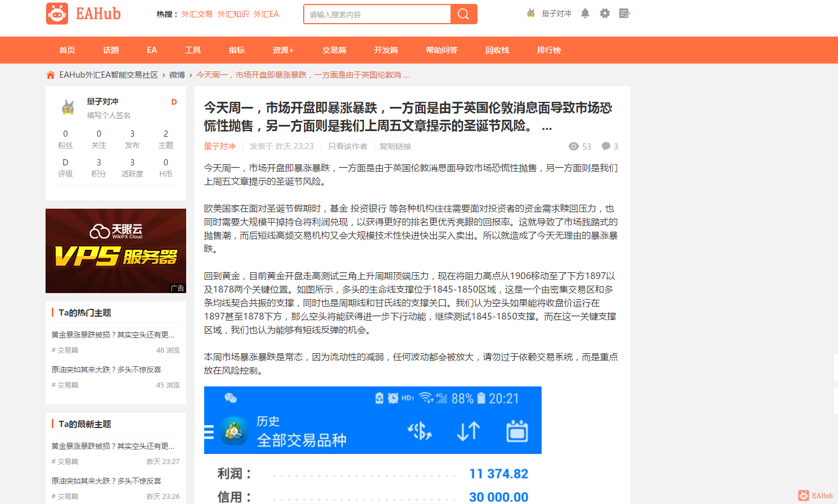Open settings with the gear icon

click(x=605, y=13)
